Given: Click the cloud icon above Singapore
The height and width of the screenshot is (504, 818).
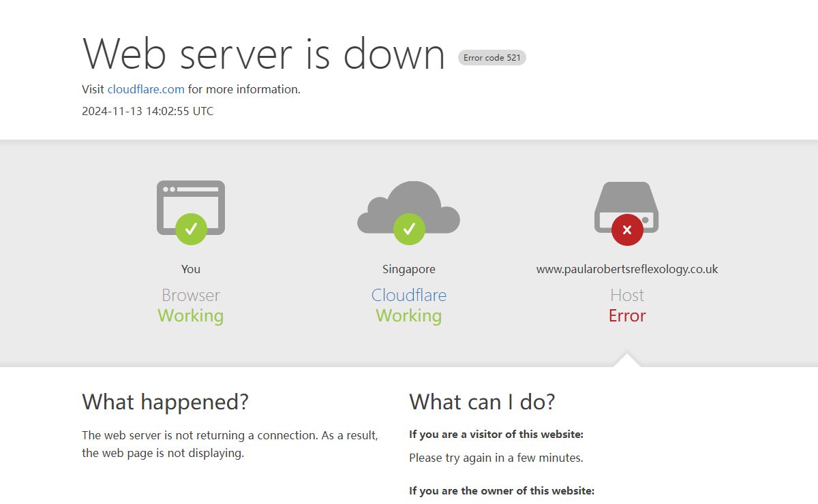Looking at the screenshot, I should pos(409,212).
